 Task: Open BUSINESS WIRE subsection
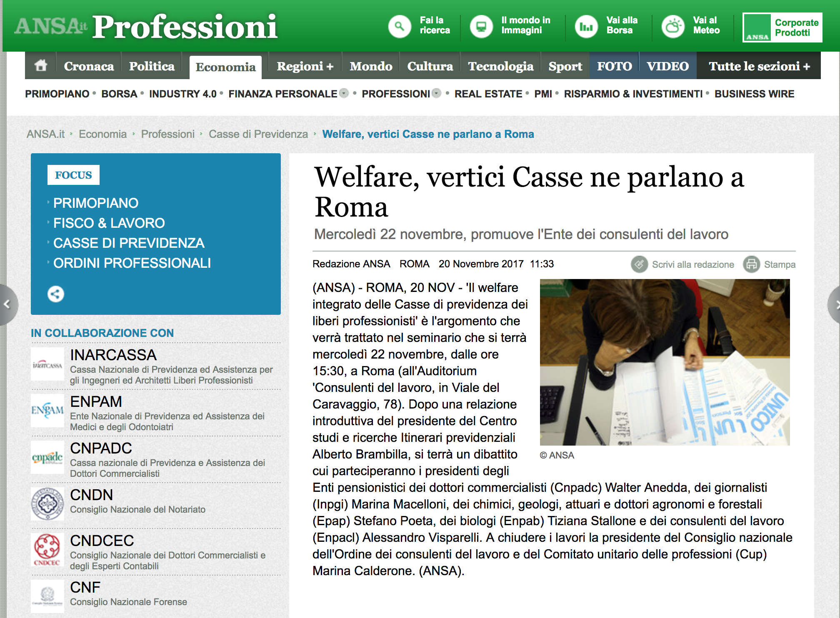pyautogui.click(x=755, y=94)
